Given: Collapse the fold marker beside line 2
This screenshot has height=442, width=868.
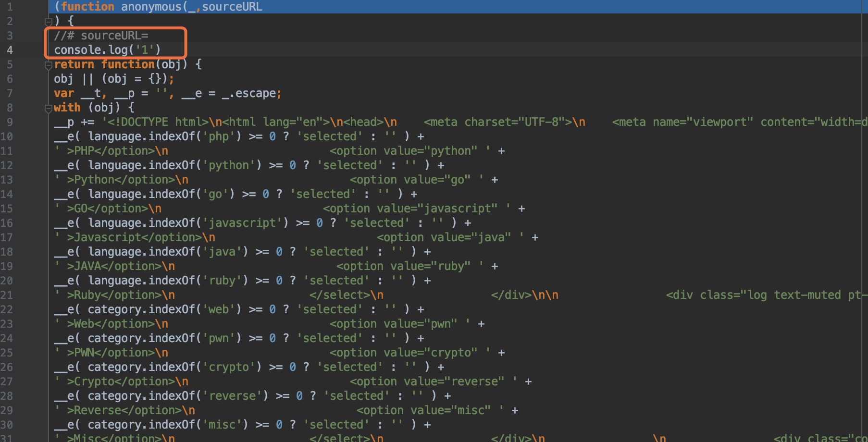Looking at the screenshot, I should click(48, 22).
